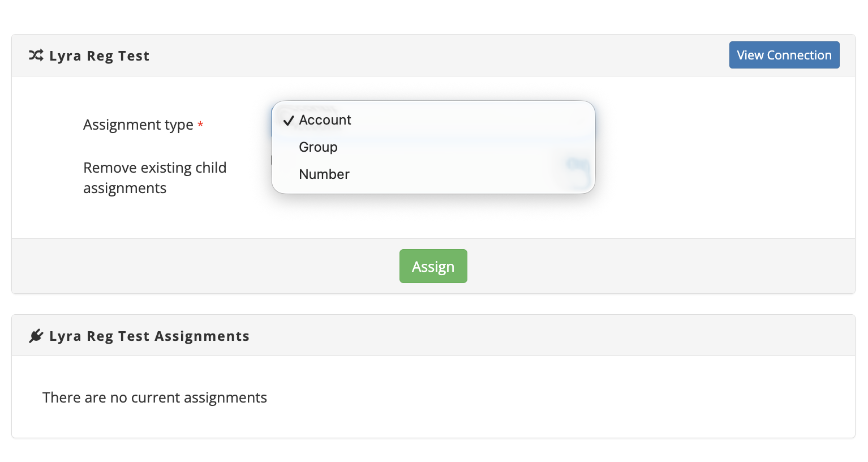Click the shuffle icon beside Lyra Reg Test
868x462 pixels.
tap(36, 55)
